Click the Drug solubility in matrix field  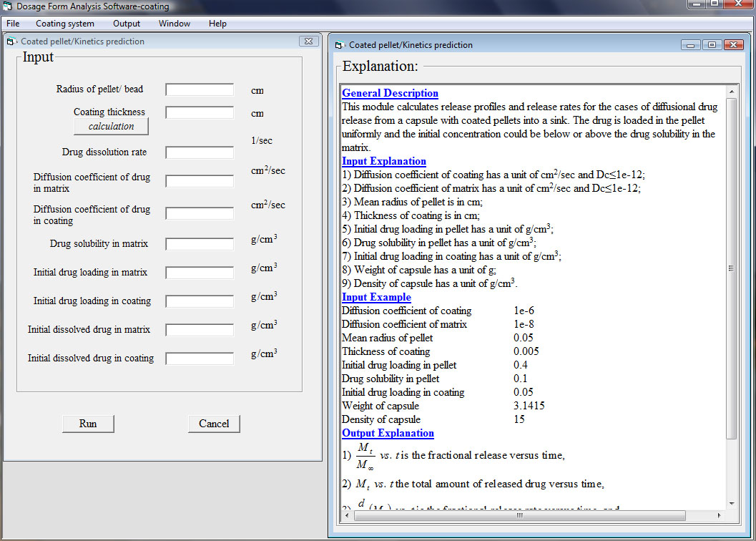(x=200, y=244)
